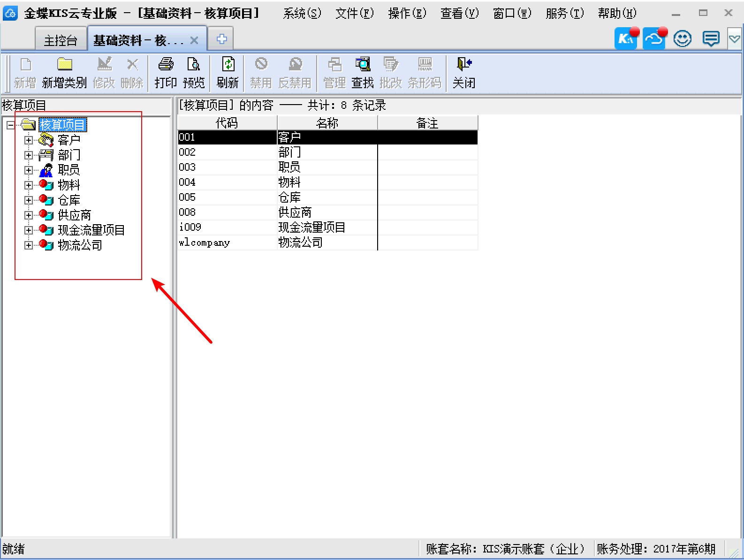Switch to the 主控台 tab

click(61, 40)
